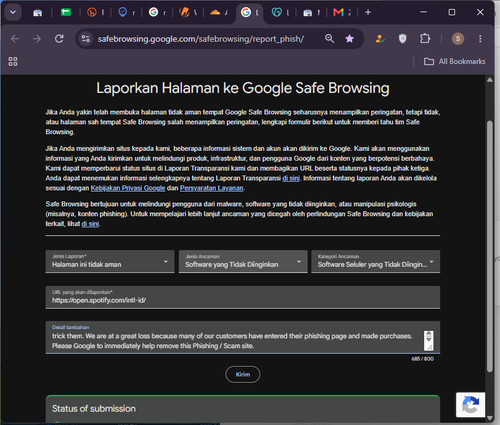Screen dimensions: 500x425
Task: Click the URL yang akan dilaporkan field
Action: pos(243,297)
